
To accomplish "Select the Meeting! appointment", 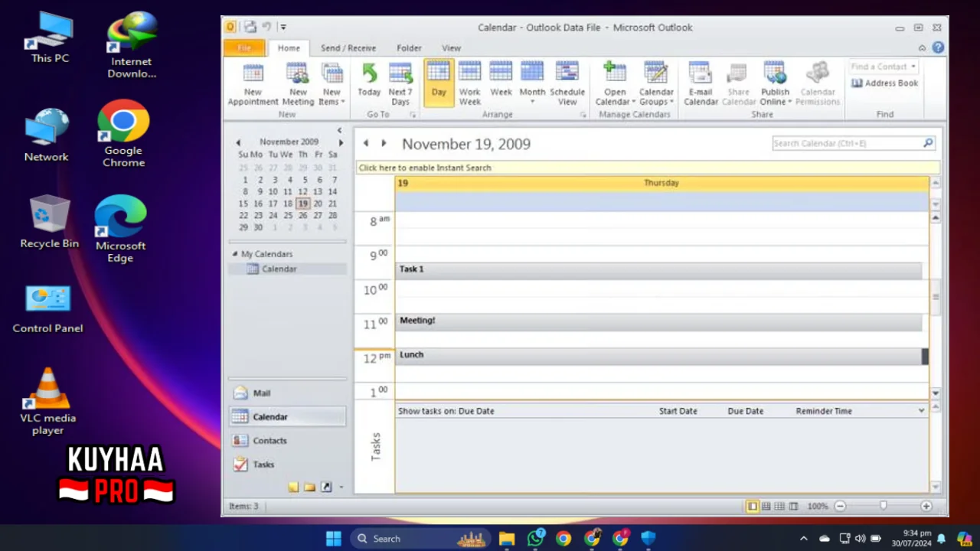I will point(658,322).
